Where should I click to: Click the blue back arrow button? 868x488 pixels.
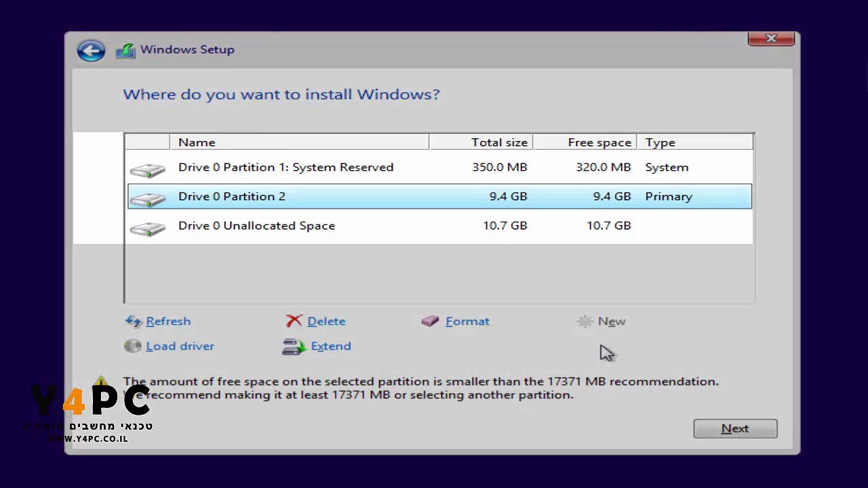click(91, 50)
